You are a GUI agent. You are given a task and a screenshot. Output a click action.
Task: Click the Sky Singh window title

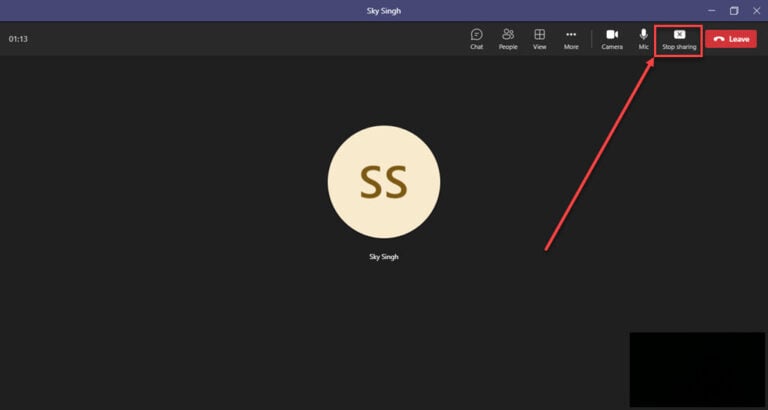[384, 11]
